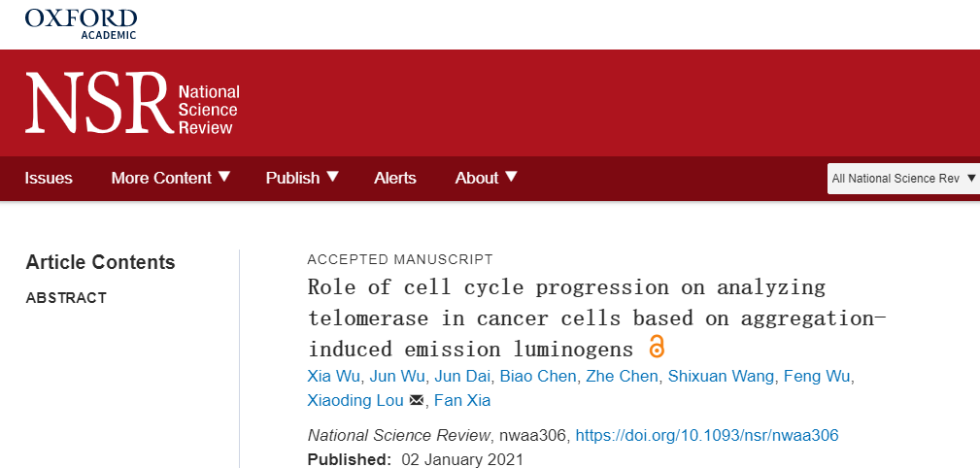Open author Zhe Chen link

tap(622, 376)
